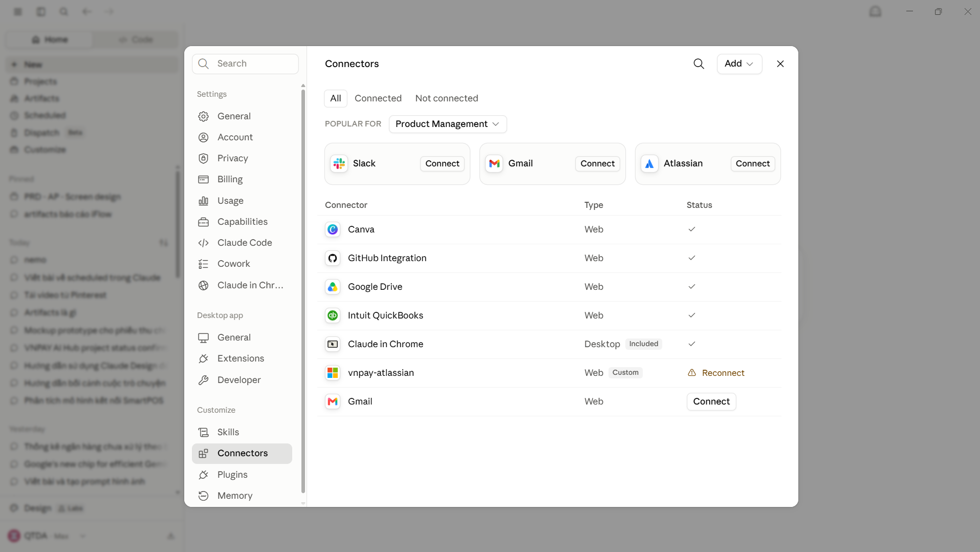This screenshot has height=552, width=980.
Task: Click the Memory history icon
Action: point(203,496)
